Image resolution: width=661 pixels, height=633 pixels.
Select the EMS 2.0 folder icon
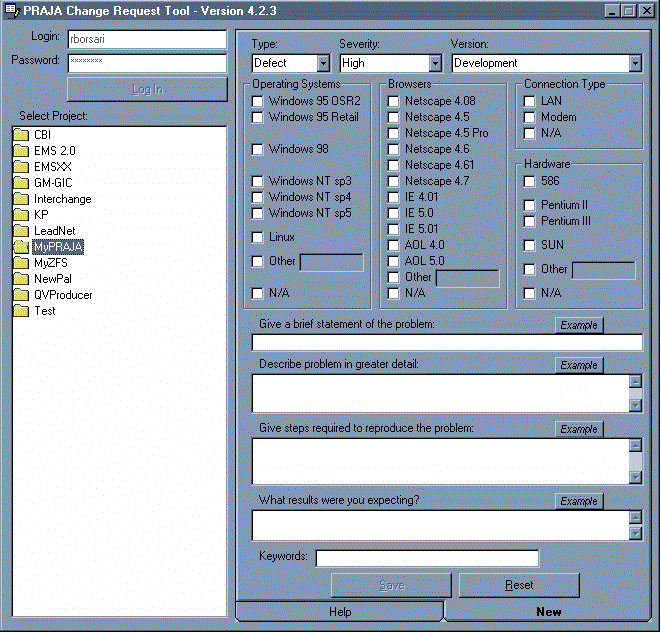coord(20,151)
